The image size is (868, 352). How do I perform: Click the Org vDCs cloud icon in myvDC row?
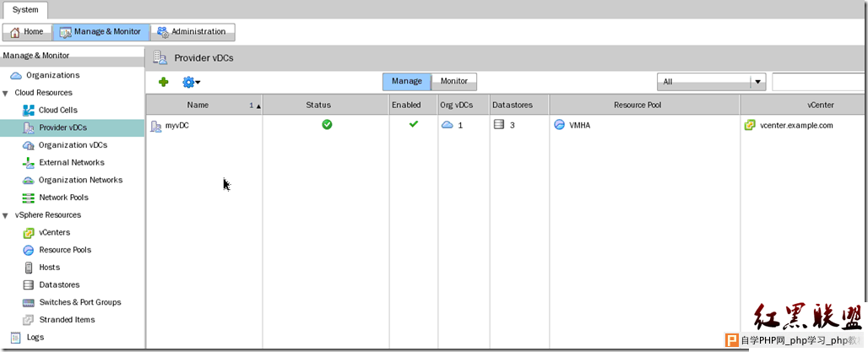448,125
